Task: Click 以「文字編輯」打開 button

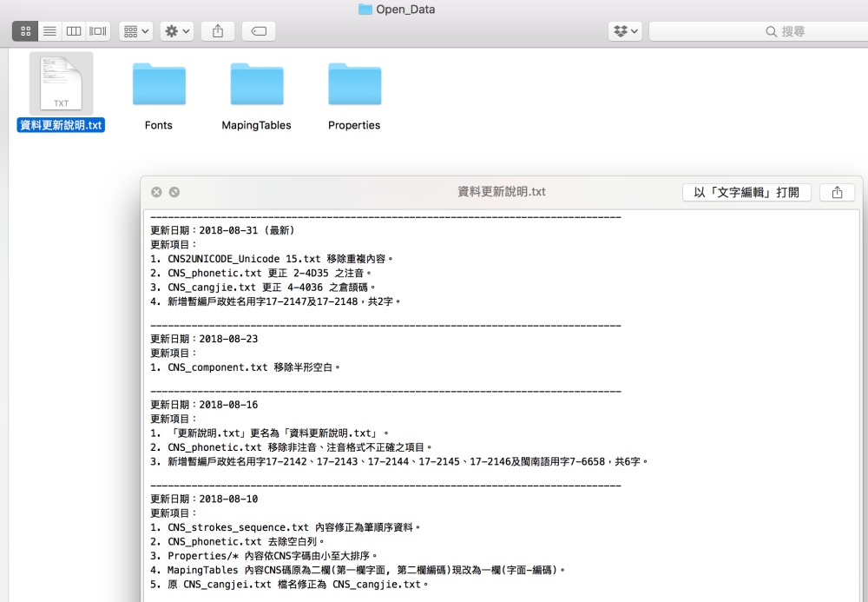Action: pos(746,192)
